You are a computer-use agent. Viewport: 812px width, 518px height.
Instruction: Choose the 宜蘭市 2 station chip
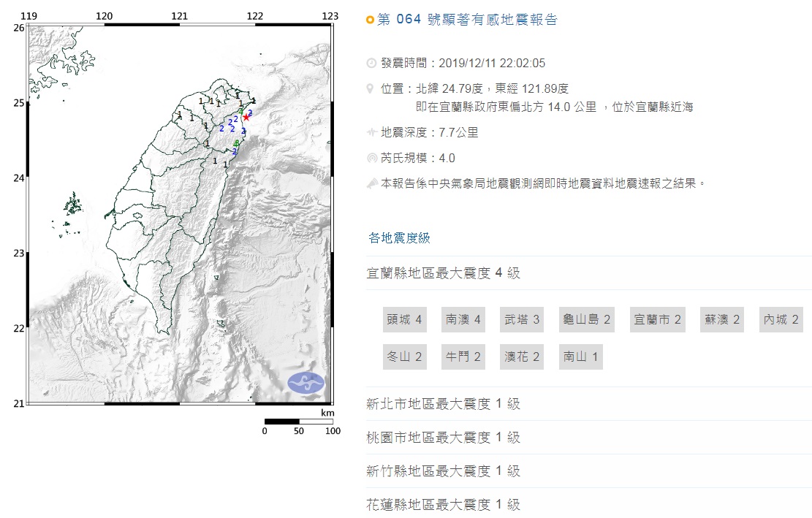tap(658, 320)
